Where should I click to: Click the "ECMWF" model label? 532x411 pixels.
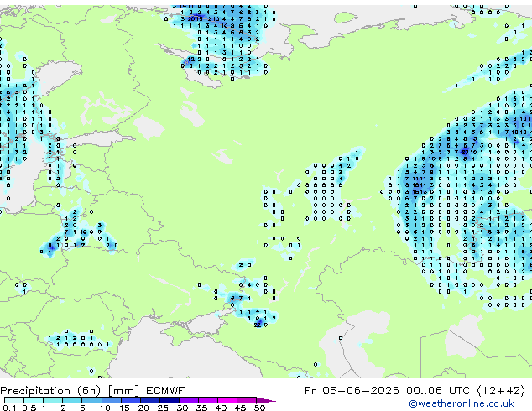click(165, 391)
